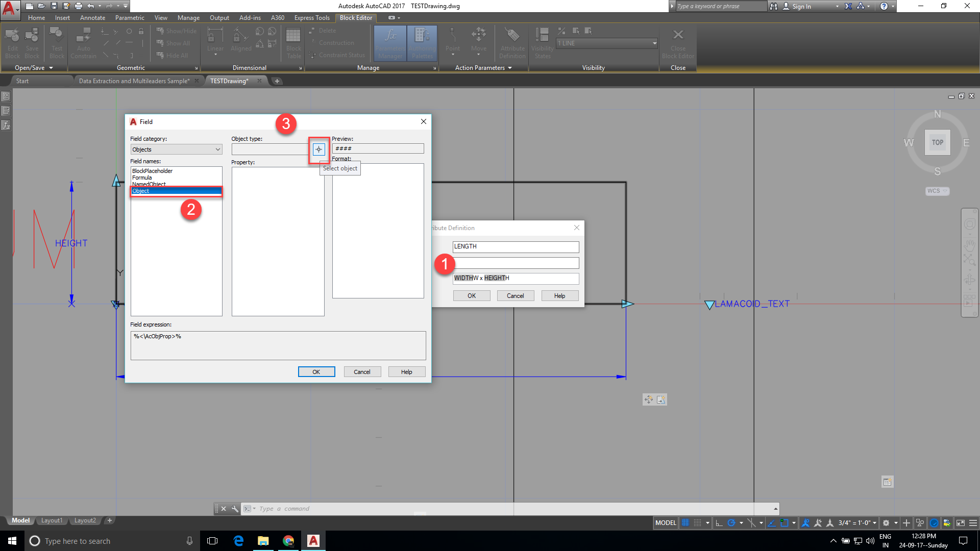Image resolution: width=980 pixels, height=551 pixels.
Task: Click OK in the Field dialog
Action: [x=316, y=372]
